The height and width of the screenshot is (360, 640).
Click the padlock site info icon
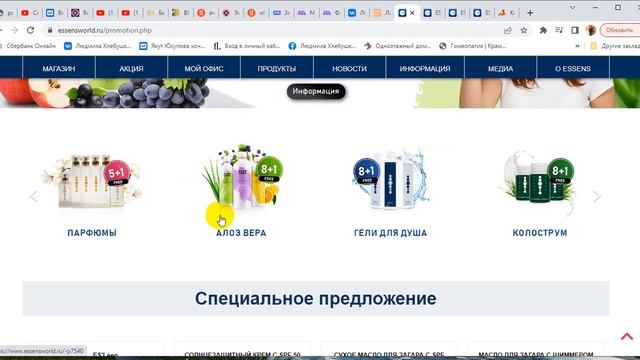click(50, 30)
